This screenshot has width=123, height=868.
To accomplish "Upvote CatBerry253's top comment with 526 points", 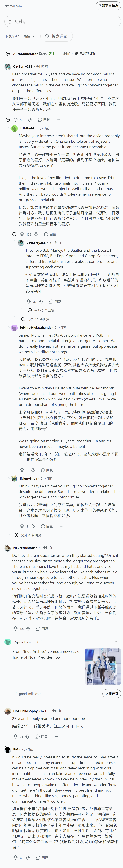I will (x=15, y=120).
